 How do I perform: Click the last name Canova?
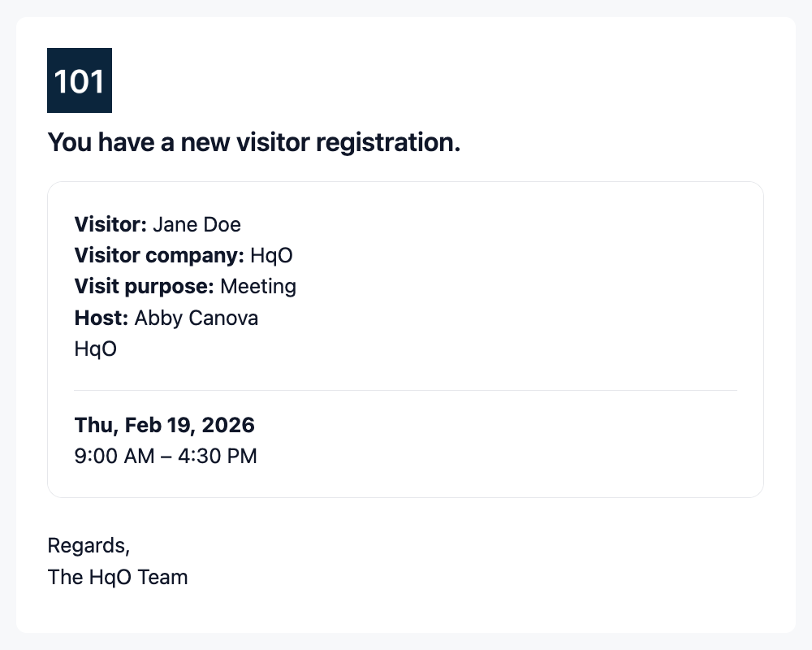(x=223, y=318)
